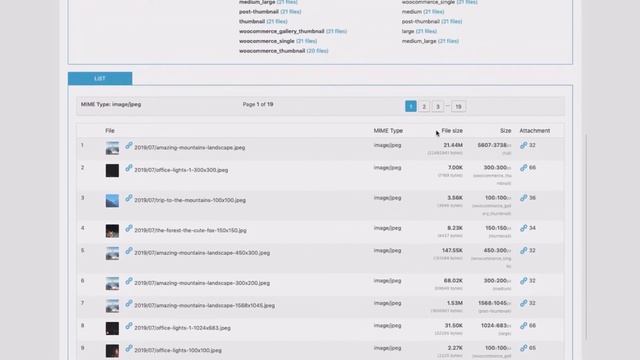Click the 5607×3738 size value
The height and width of the screenshot is (360, 640).
pos(493,145)
